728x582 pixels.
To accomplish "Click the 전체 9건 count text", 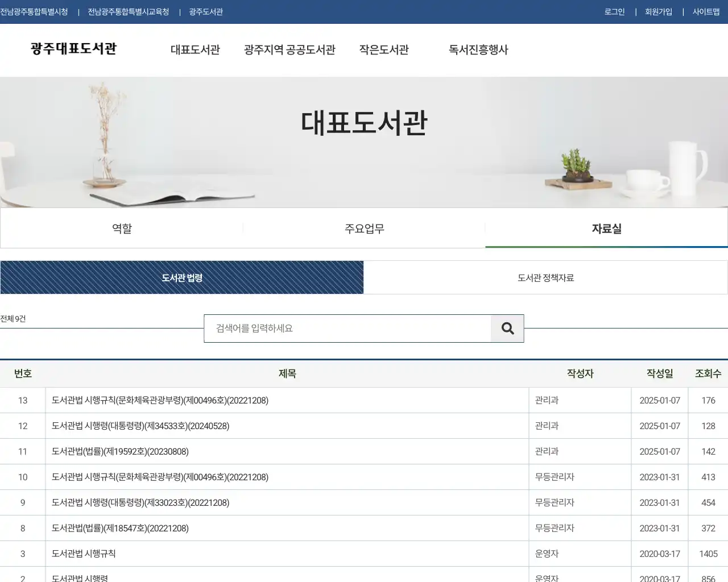I will click(13, 319).
